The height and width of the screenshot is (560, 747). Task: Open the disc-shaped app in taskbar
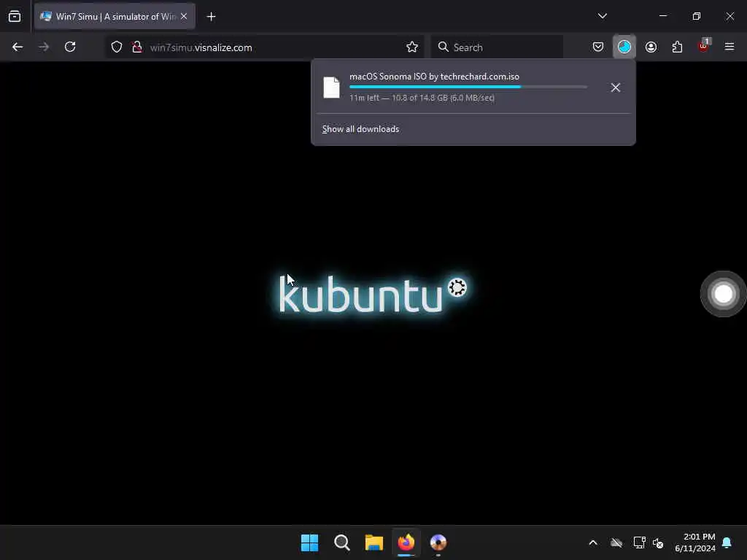pyautogui.click(x=438, y=542)
